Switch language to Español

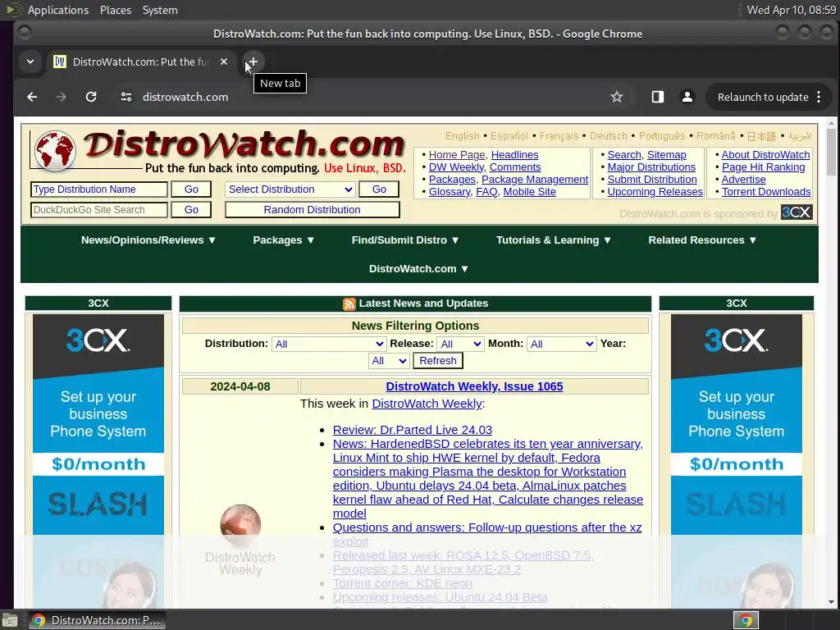pos(509,136)
